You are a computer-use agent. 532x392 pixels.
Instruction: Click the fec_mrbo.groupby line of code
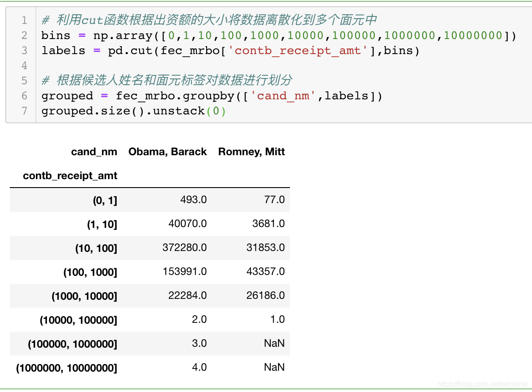click(212, 96)
